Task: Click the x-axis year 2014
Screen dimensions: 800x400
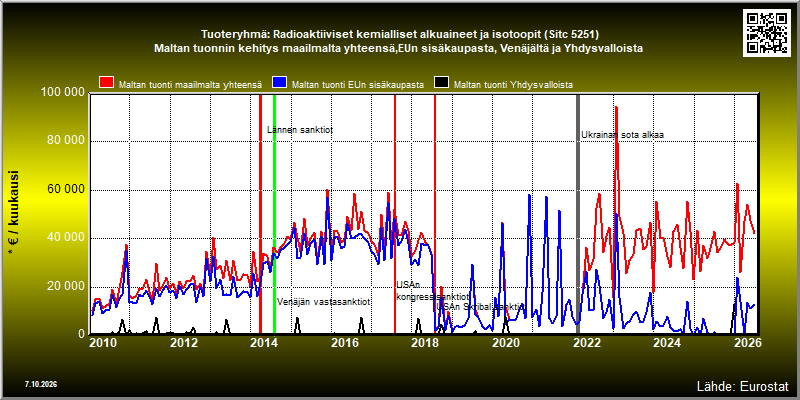Action: pyautogui.click(x=265, y=343)
